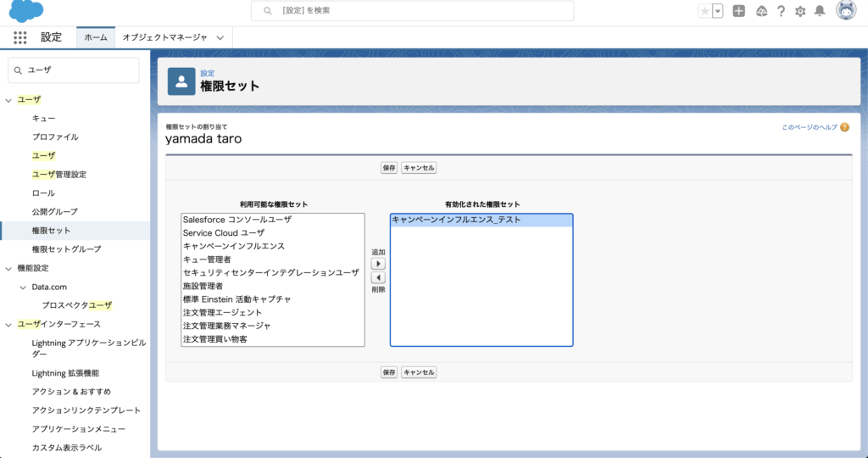Select 注文管理エージェント in available list
Image resolution: width=868 pixels, height=458 pixels.
(272, 313)
